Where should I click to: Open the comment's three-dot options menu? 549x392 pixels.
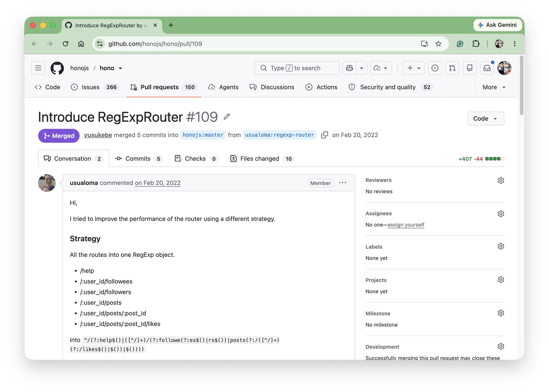click(343, 183)
